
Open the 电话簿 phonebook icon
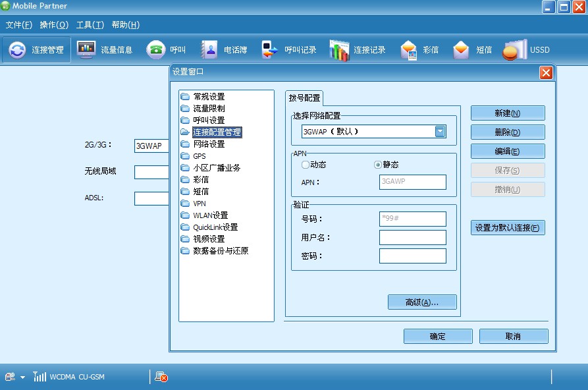tap(209, 50)
